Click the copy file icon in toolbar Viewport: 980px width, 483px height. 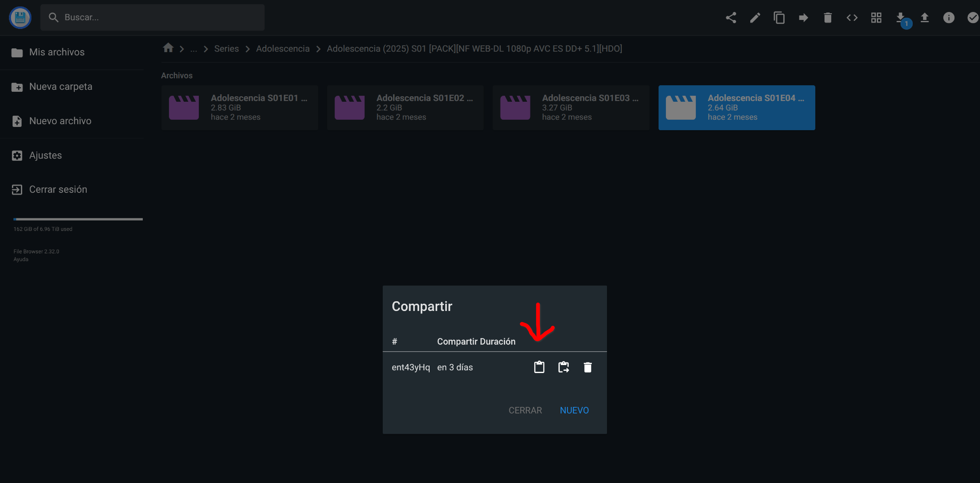click(x=779, y=17)
